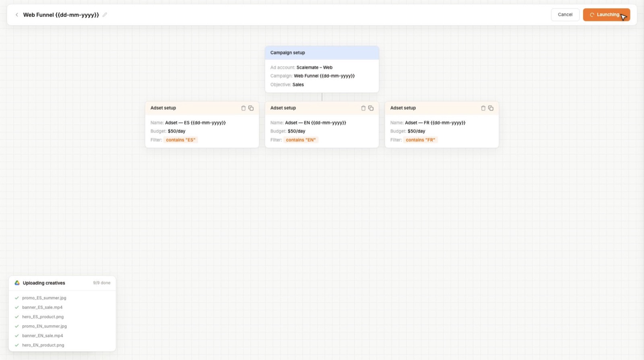Screen dimensions: 644x360
Task: Click the checkmark beside hero_ES_product.png
Action: [17, 317]
